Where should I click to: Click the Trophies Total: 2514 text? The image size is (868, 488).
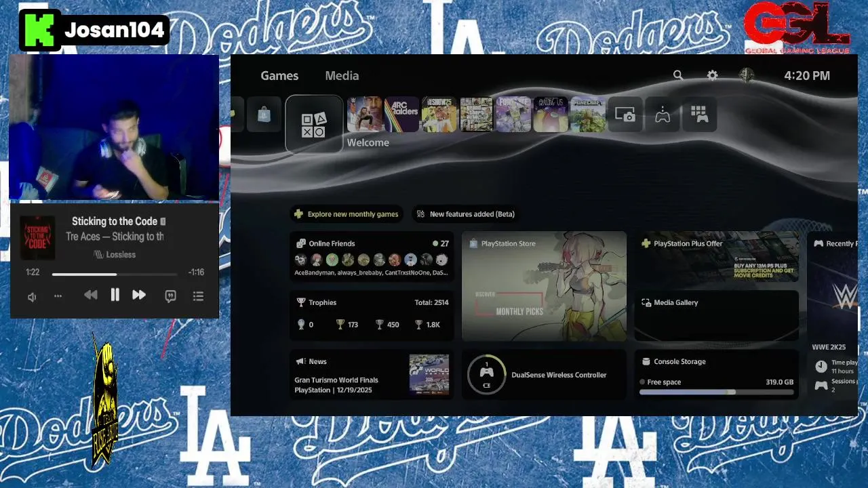click(432, 303)
